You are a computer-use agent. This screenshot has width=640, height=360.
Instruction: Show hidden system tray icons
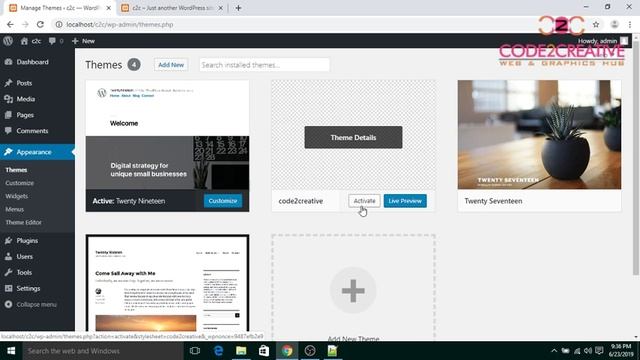554,351
